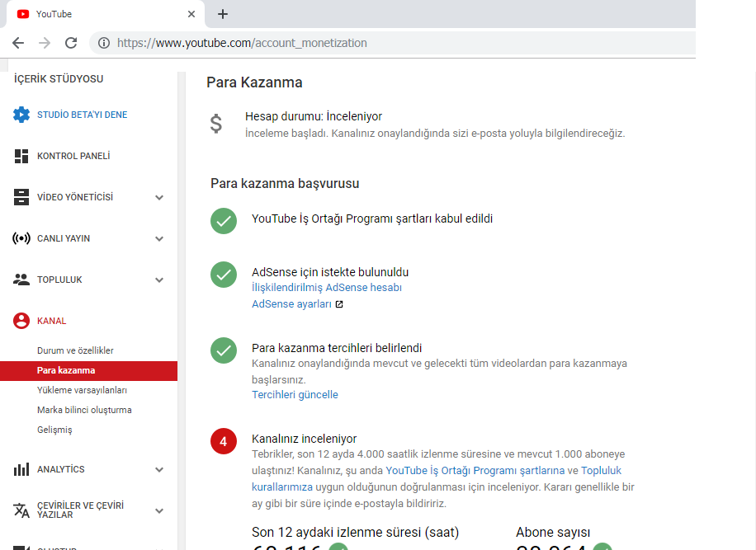Expand the Analytics chevron

tap(159, 469)
